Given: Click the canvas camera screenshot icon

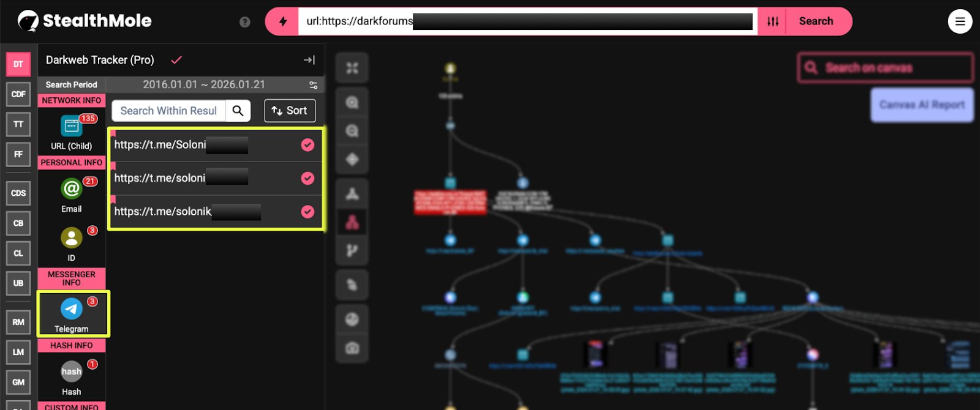Looking at the screenshot, I should 352,348.
